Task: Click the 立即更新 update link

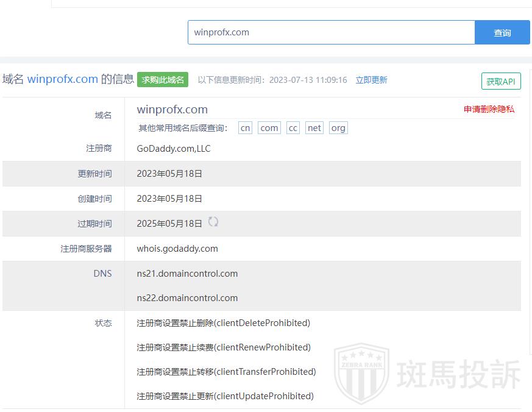Action: point(371,80)
